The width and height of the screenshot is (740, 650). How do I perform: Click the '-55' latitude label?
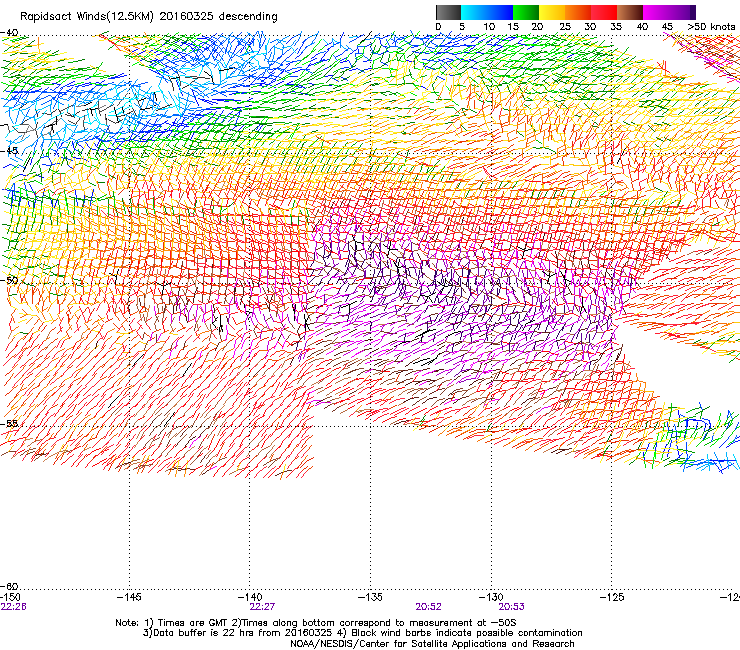point(9,423)
